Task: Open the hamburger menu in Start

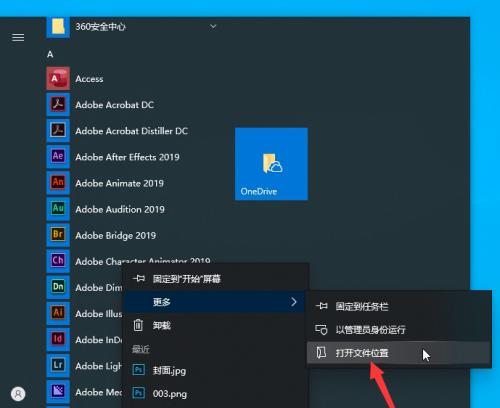Action: [x=18, y=37]
